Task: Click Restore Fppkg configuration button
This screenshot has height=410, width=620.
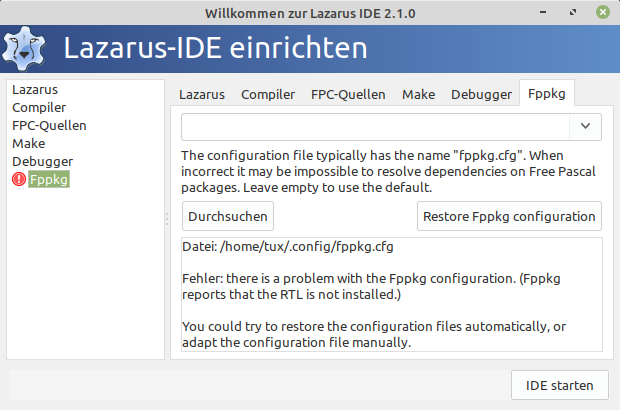Action: [x=509, y=216]
